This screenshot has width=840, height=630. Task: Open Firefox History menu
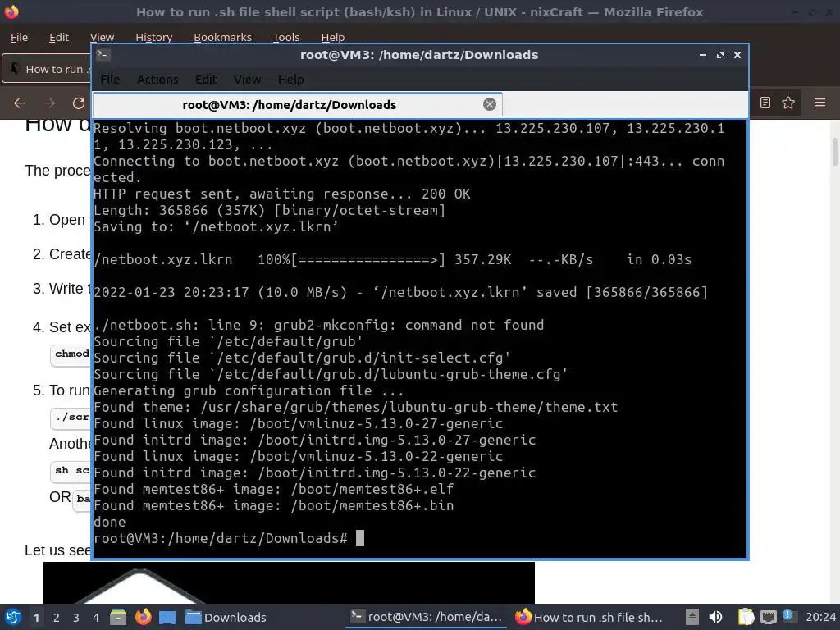click(x=153, y=37)
